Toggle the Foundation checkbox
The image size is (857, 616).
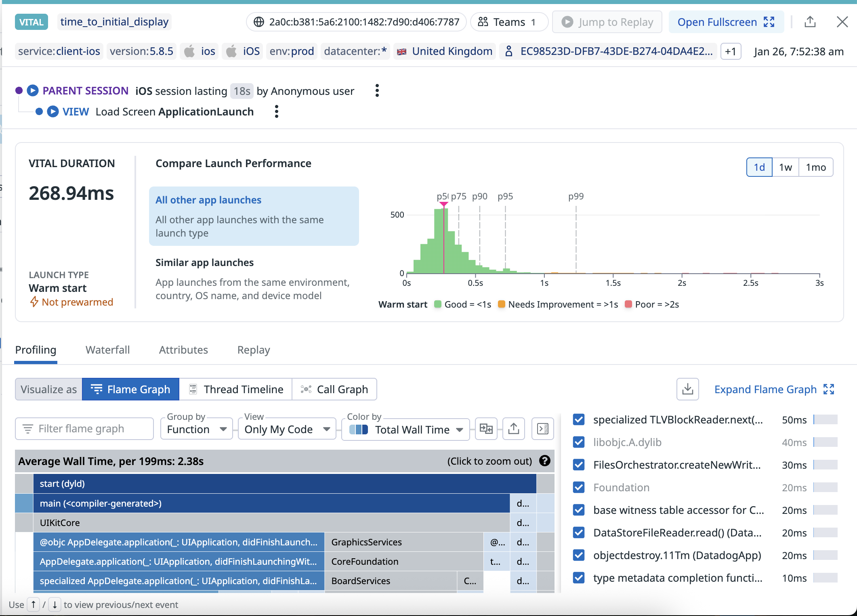coord(579,488)
